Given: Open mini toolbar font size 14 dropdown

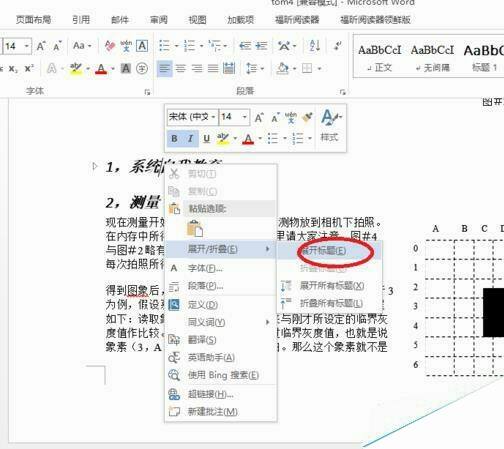Looking at the screenshot, I should point(244,117).
